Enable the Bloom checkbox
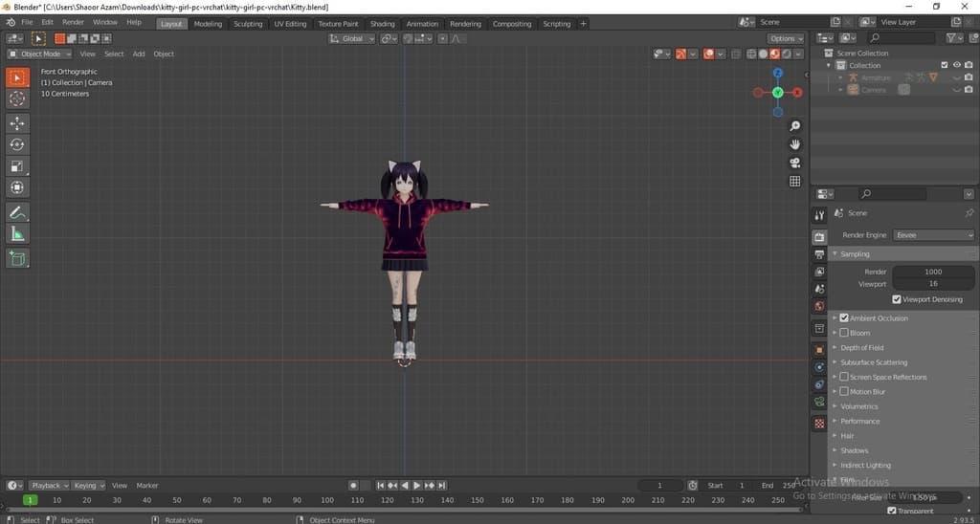Image resolution: width=980 pixels, height=524 pixels. coord(844,333)
